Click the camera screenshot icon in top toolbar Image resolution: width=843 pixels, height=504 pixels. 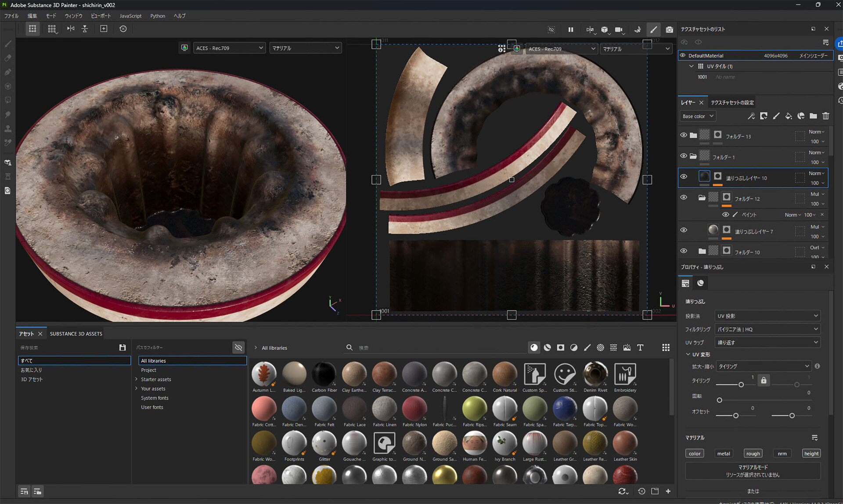pos(669,29)
